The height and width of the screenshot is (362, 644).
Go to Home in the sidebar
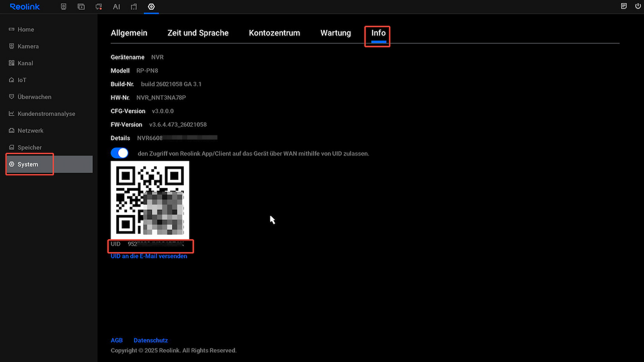[x=49, y=29]
